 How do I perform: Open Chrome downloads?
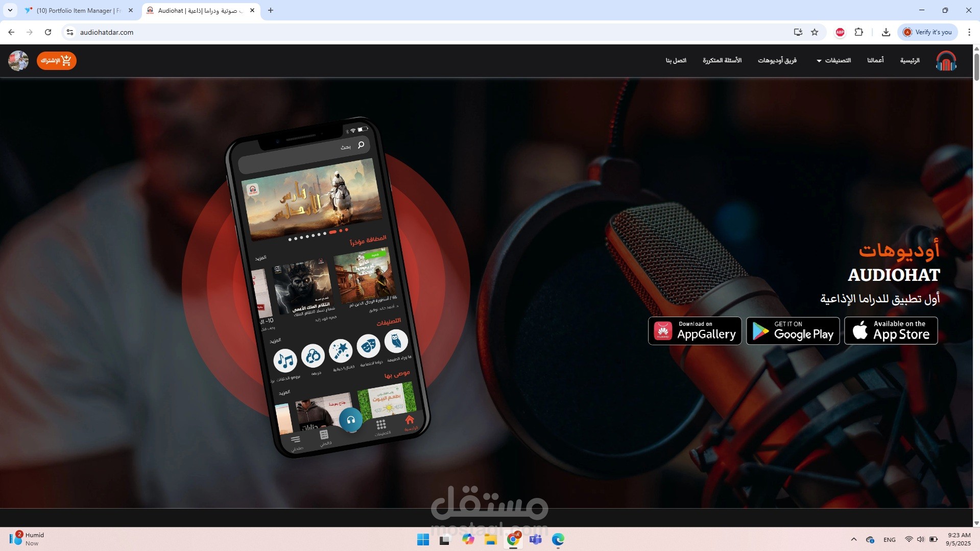click(x=886, y=32)
